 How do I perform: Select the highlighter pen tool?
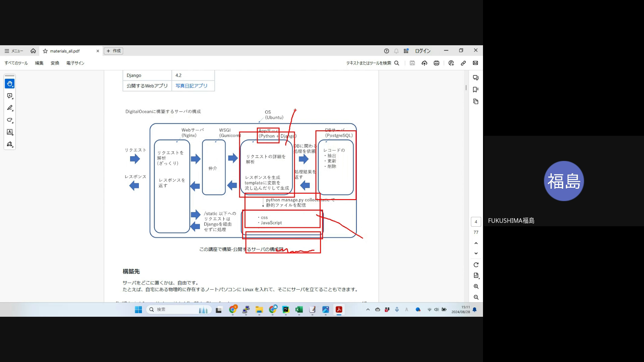10,108
